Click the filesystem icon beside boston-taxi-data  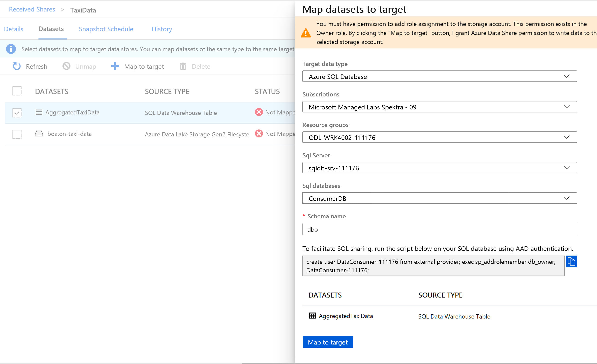click(x=39, y=134)
